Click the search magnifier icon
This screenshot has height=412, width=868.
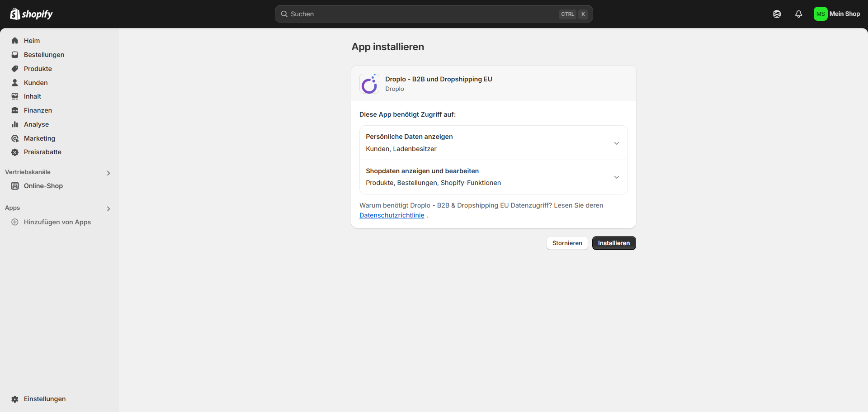pos(284,14)
